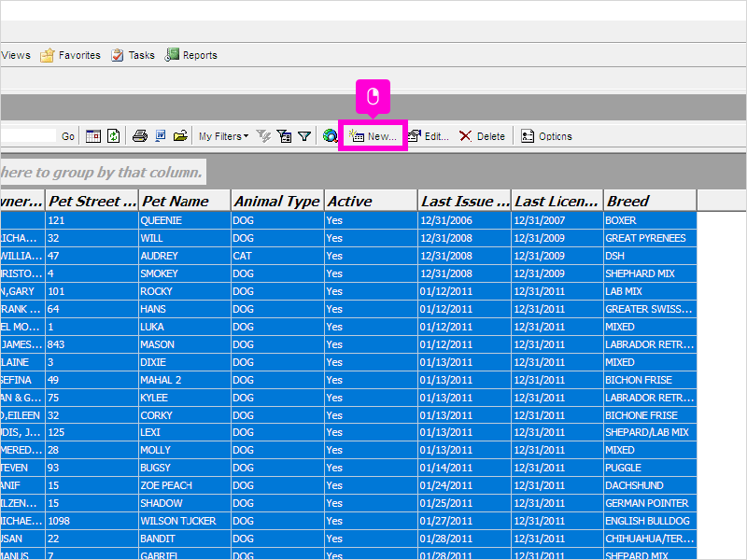Click the search input field

click(x=28, y=136)
